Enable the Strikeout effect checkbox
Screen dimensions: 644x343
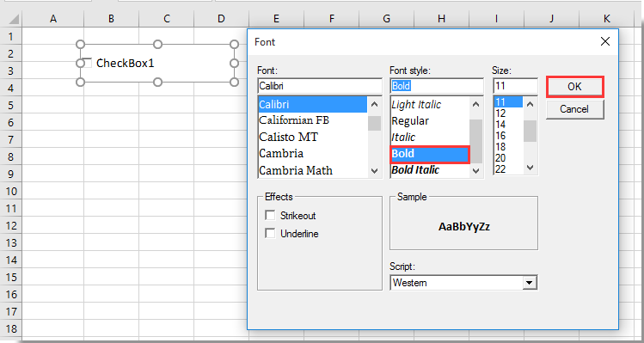(270, 215)
